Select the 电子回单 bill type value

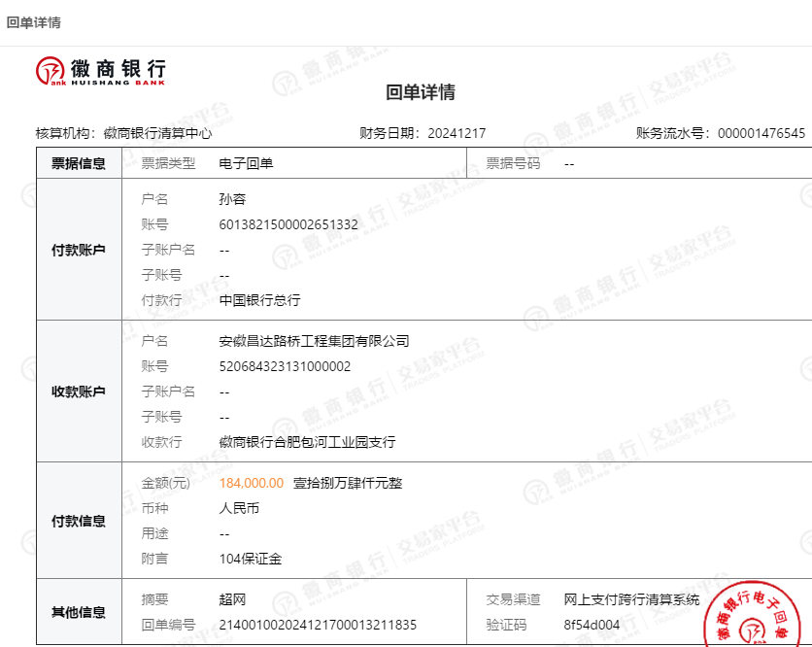pyautogui.click(x=247, y=164)
